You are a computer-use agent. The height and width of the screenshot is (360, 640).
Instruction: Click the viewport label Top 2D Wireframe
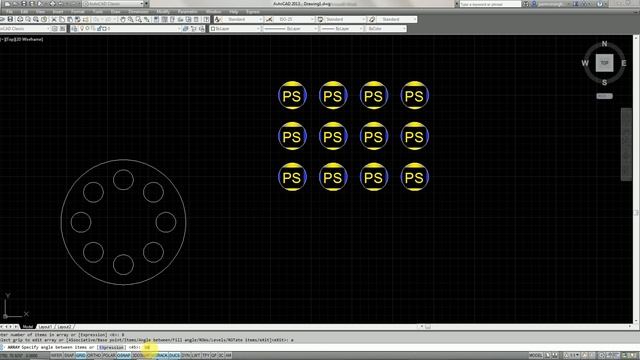[22, 39]
